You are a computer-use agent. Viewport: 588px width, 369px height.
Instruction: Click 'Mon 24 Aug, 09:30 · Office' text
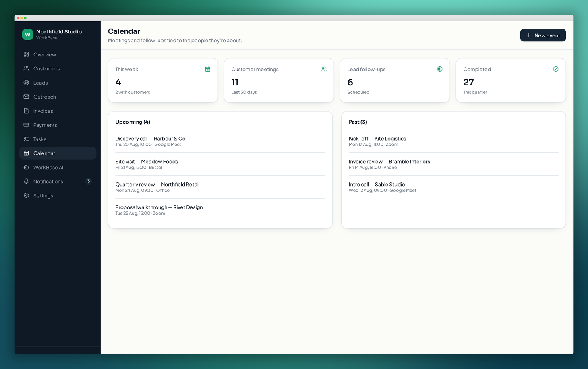click(142, 191)
